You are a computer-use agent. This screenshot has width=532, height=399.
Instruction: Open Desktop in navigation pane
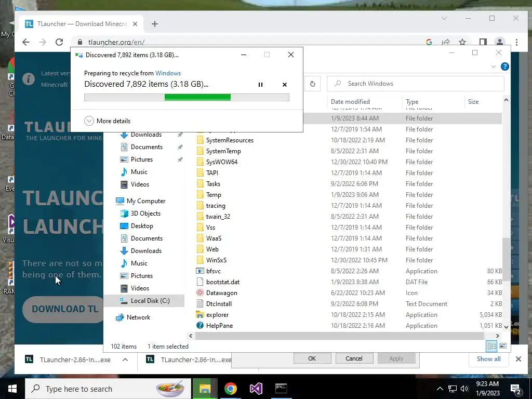point(141,226)
